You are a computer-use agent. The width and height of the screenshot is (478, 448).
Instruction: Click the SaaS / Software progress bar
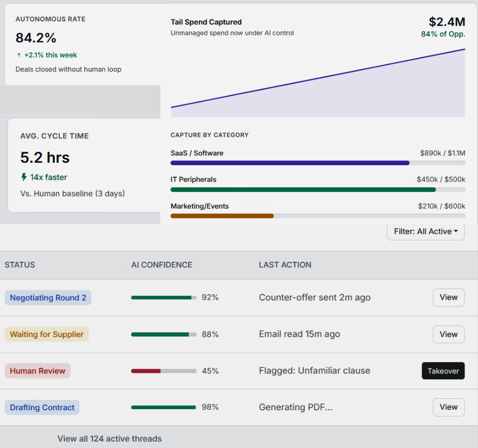(318, 163)
